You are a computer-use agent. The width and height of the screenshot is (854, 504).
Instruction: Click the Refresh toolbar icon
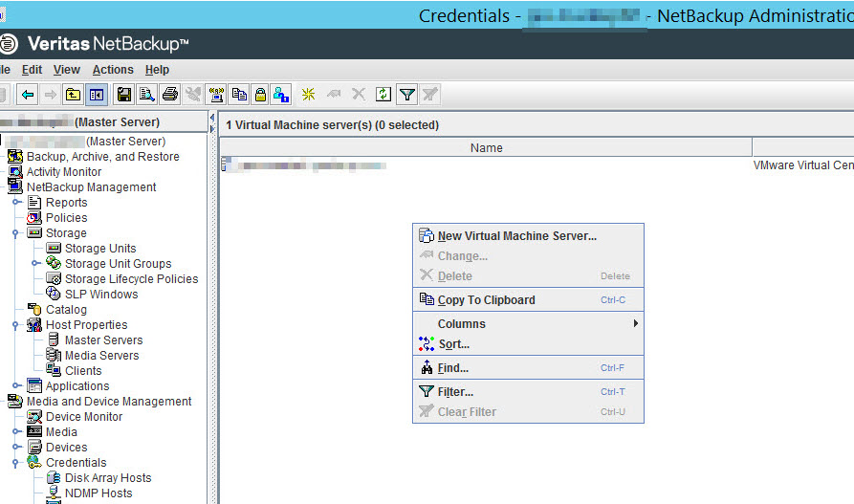point(383,95)
